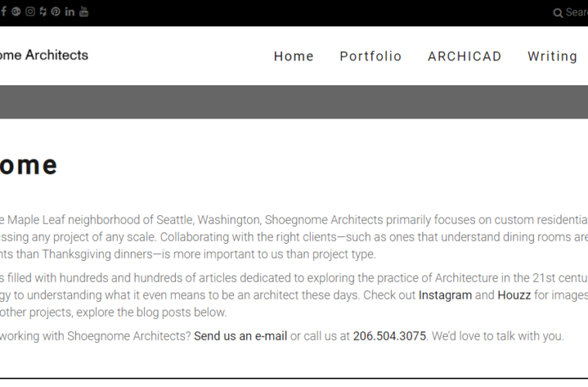Open the Portfolio menu item
This screenshot has height=387, width=588.
[x=370, y=57]
